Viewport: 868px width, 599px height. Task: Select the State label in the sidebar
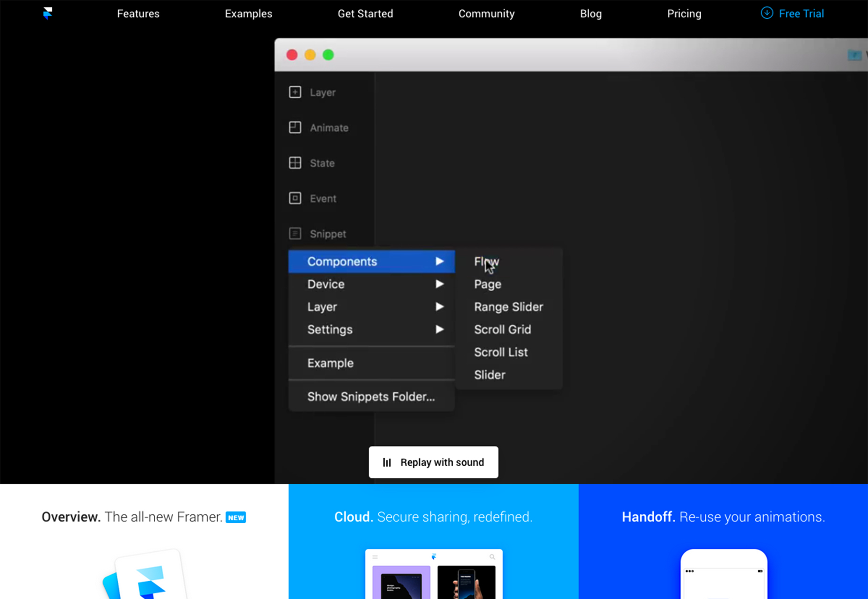click(322, 163)
